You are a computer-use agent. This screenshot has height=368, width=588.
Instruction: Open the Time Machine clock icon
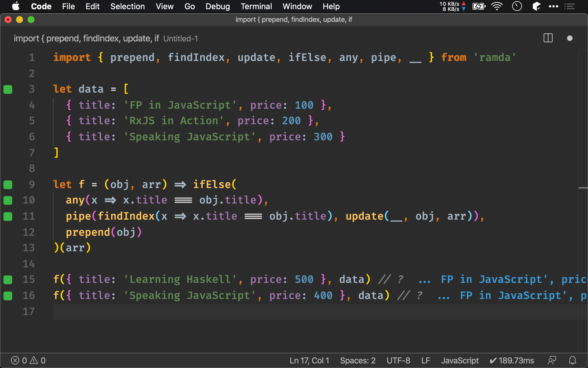[x=517, y=6]
